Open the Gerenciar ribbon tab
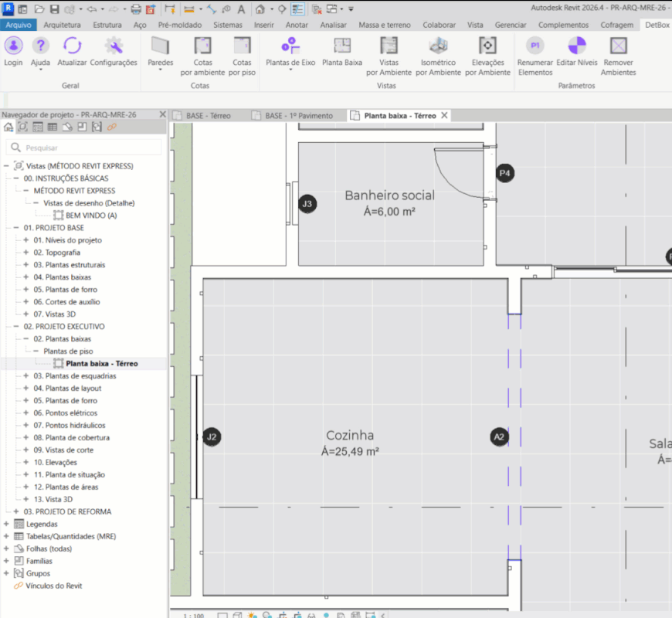 511,25
